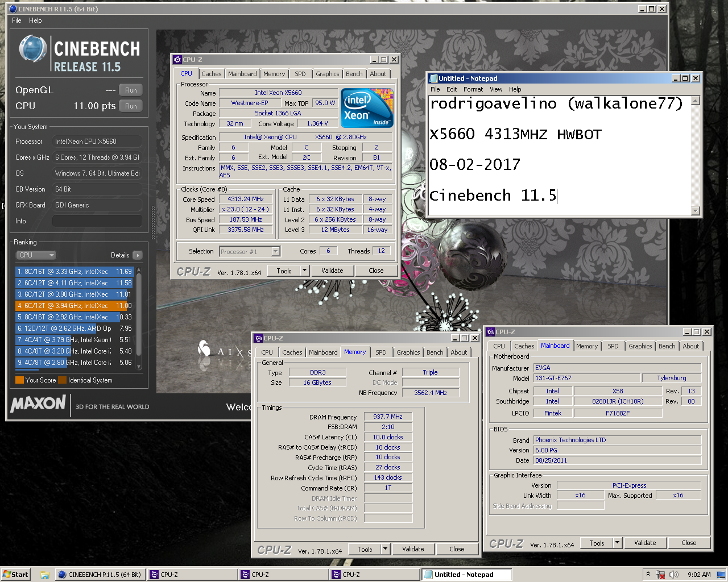Click Notepad scrollbar down arrow
This screenshot has width=728, height=582.
coord(695,211)
